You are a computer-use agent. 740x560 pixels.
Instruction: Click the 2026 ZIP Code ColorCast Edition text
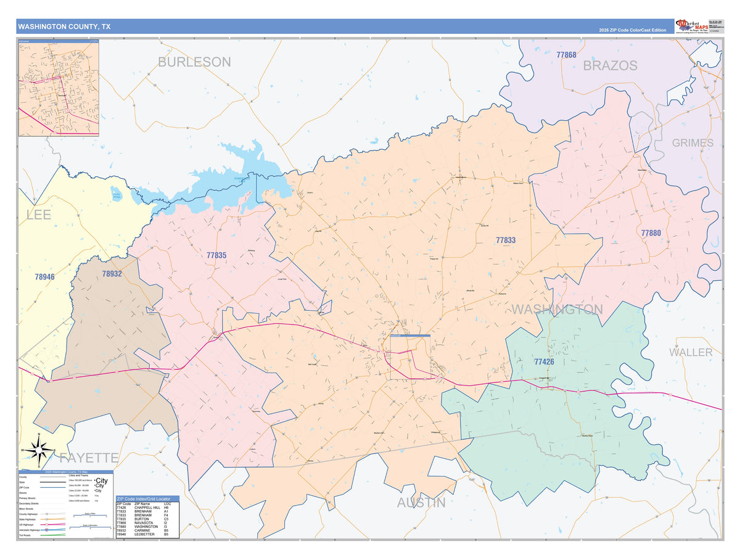pyautogui.click(x=632, y=30)
